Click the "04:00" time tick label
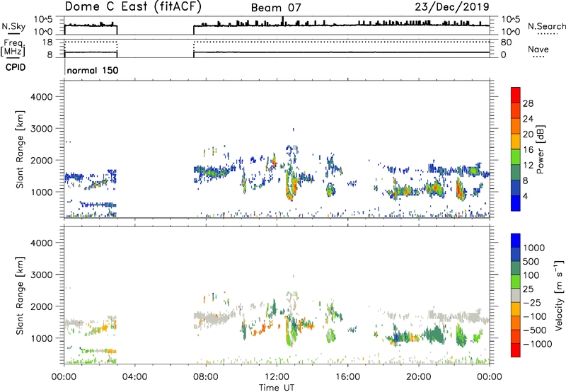Viewport: 566px width, 392px height. [x=134, y=377]
